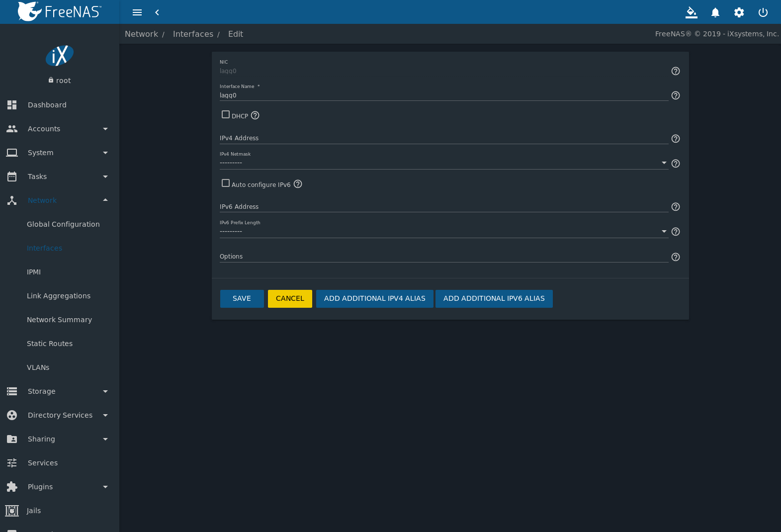
Task: Show help for IPv6 Prefix Length
Action: [676, 232]
